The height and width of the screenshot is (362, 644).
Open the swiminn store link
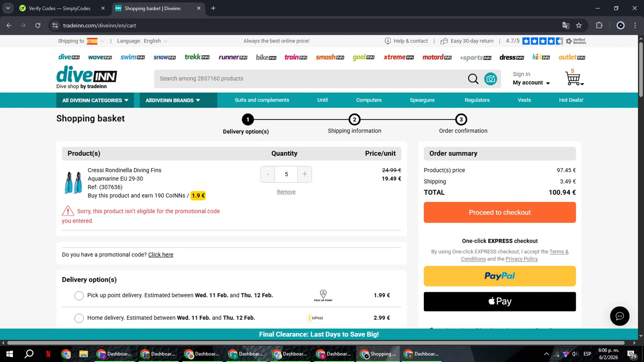(x=133, y=57)
